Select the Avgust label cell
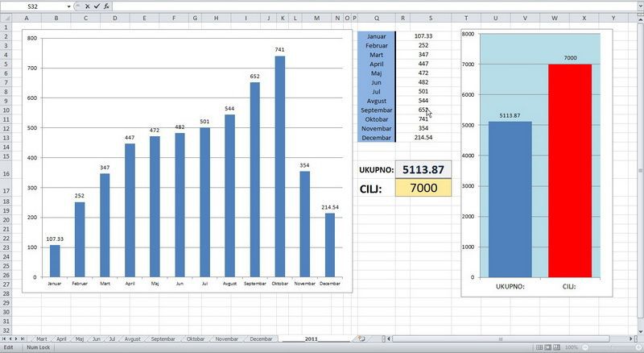644x353 pixels. tap(377, 101)
